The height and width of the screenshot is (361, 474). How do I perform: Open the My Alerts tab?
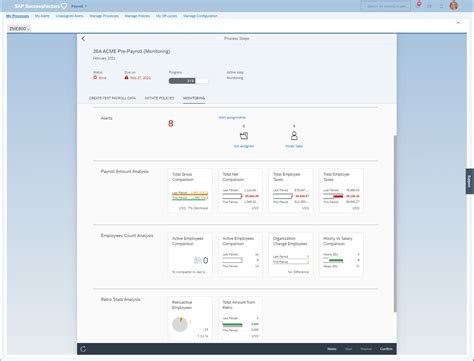coord(42,16)
